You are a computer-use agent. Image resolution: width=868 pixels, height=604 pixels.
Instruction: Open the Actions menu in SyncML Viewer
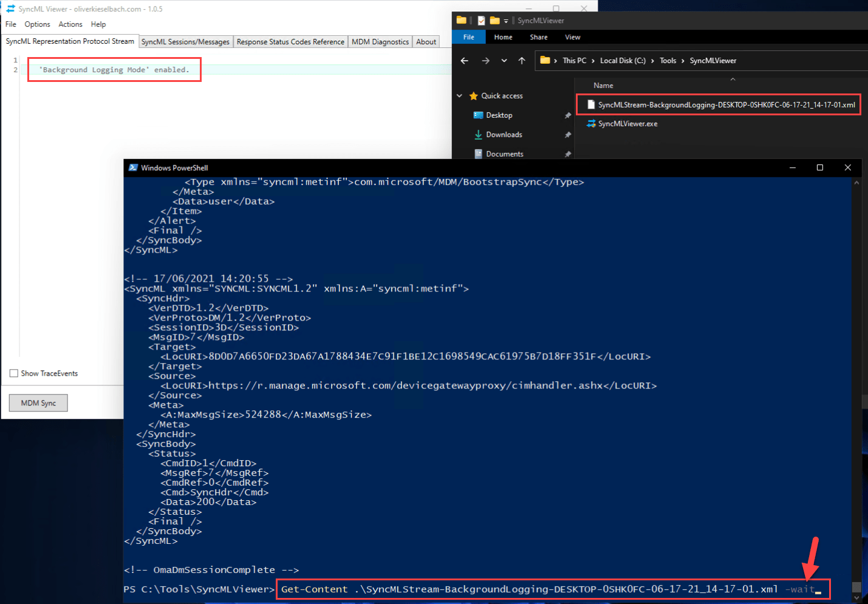click(70, 24)
